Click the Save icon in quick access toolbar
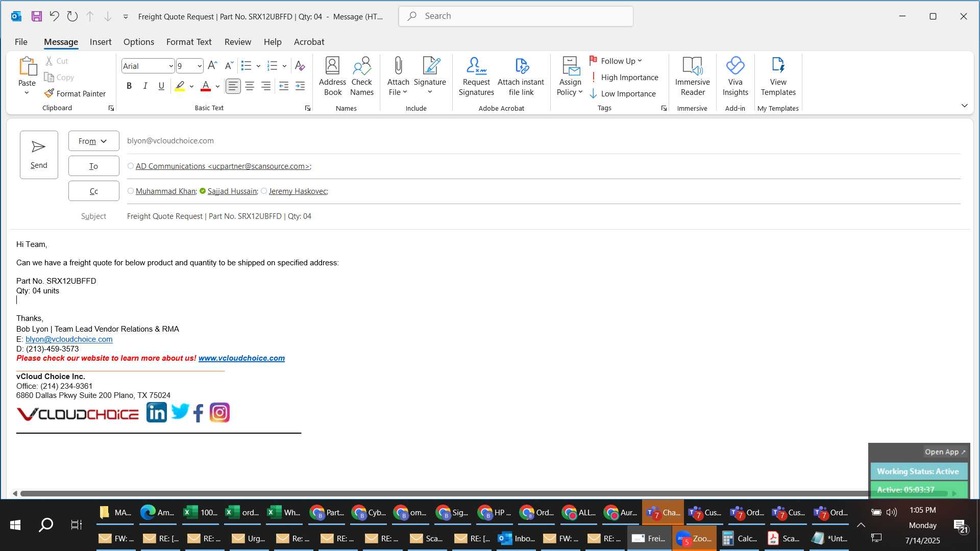980x551 pixels. click(x=37, y=16)
